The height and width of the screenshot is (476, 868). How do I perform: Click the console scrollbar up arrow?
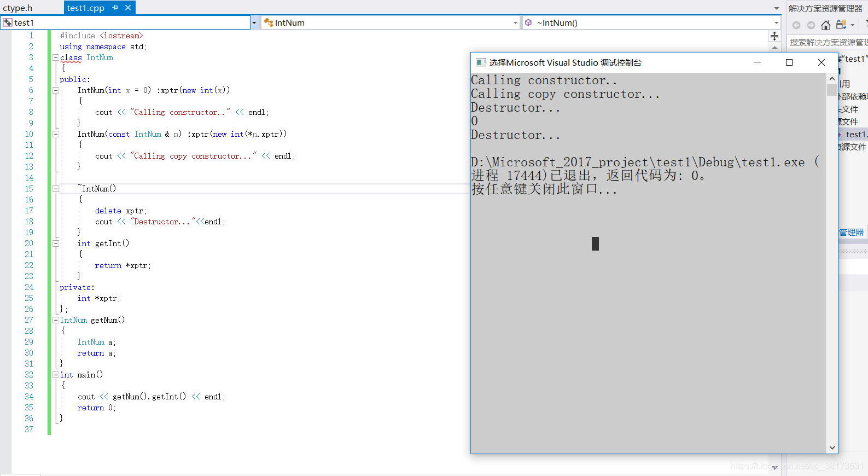(832, 79)
